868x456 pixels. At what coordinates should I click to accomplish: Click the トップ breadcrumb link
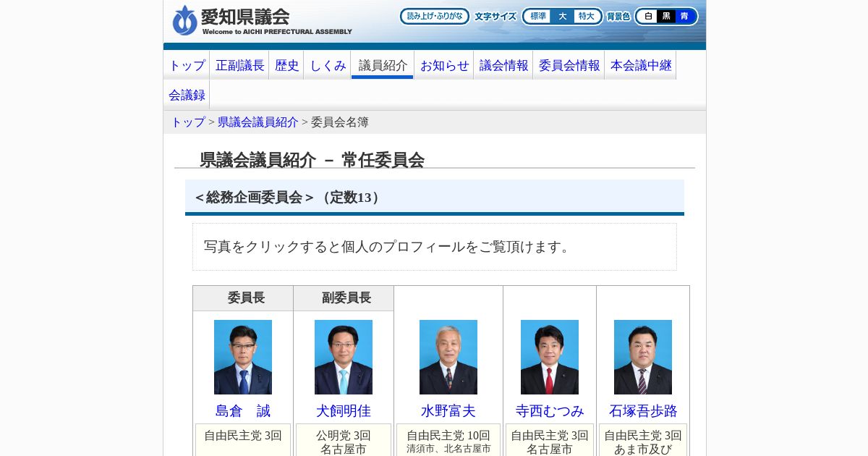pos(188,122)
